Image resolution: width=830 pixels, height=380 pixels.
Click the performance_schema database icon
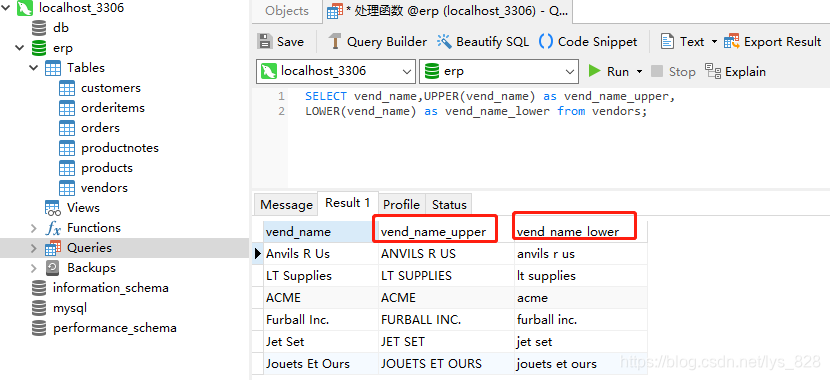[39, 328]
